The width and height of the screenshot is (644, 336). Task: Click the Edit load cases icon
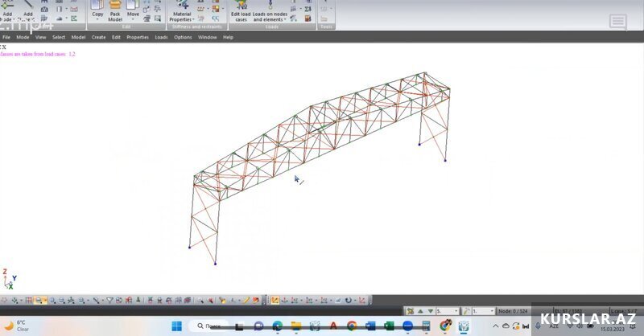(x=241, y=9)
